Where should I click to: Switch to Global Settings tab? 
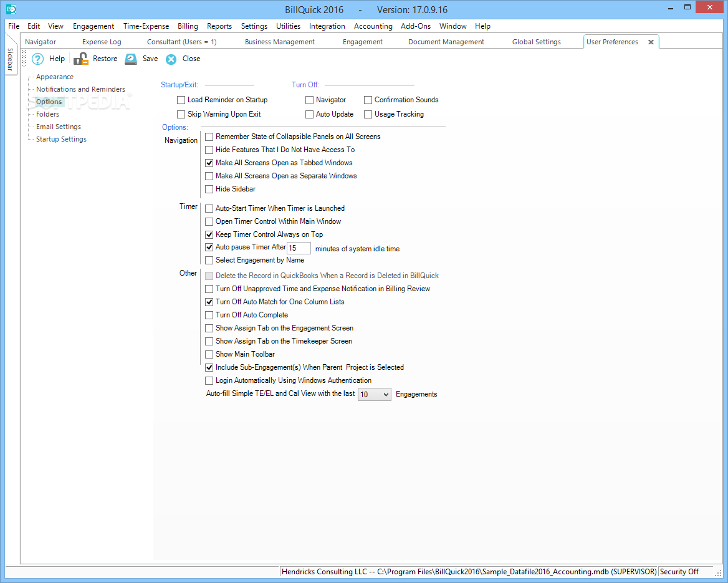tap(536, 42)
